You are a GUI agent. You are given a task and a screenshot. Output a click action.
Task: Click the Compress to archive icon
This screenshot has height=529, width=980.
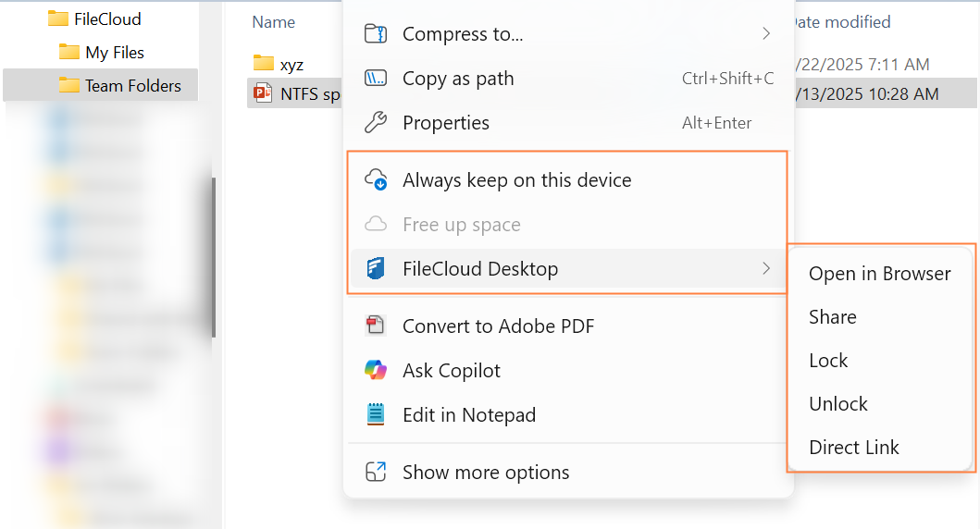click(376, 34)
